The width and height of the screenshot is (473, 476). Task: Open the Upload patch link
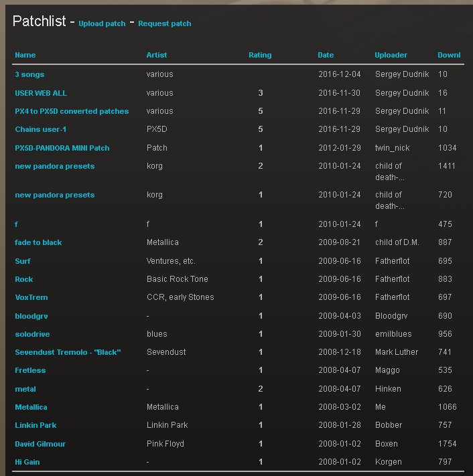(102, 23)
